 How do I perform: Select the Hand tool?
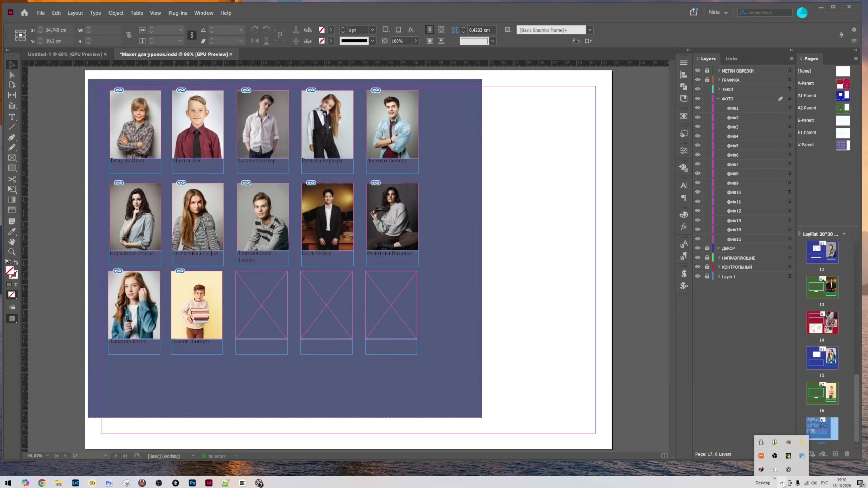(12, 242)
